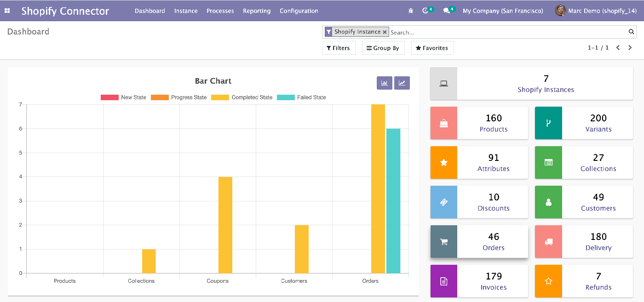644x302 pixels.
Task: Remove the Shopify Instance filter tag
Action: pos(385,32)
